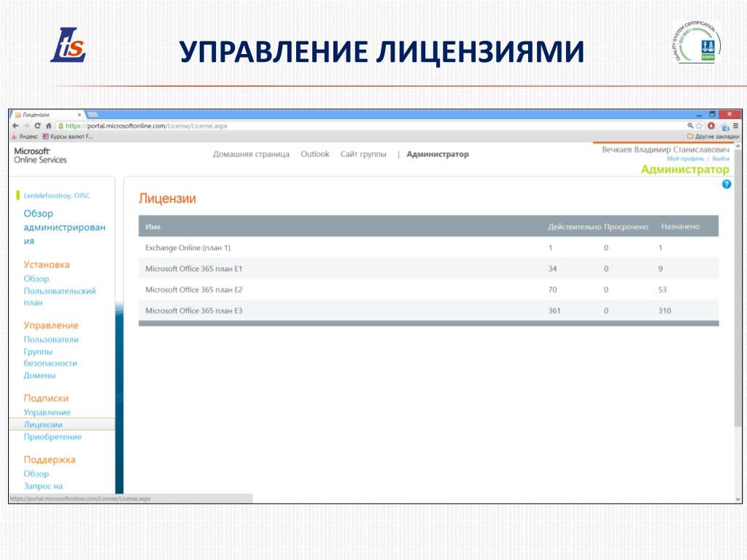Click the Имя column header

pos(153,227)
